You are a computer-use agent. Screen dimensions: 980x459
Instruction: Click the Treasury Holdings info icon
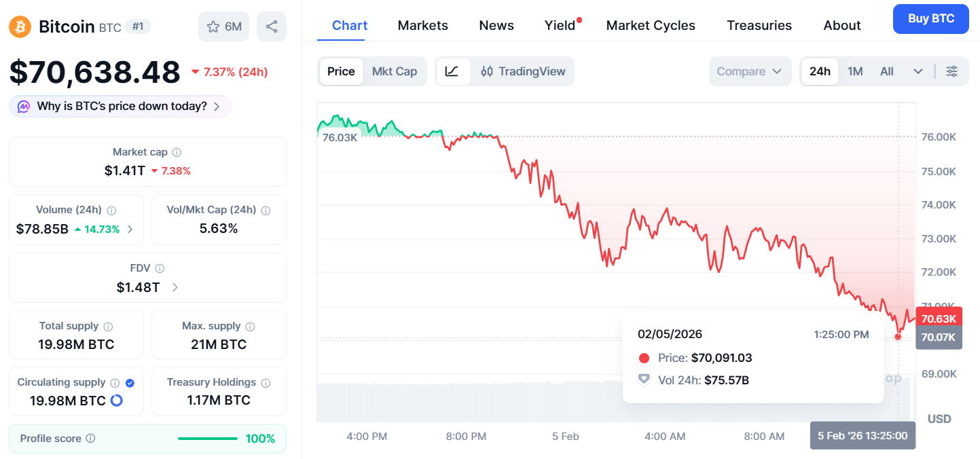(x=266, y=383)
